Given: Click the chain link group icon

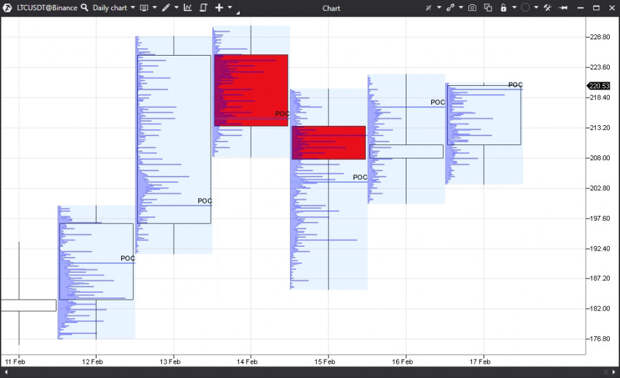Looking at the screenshot, I should coord(450,8).
